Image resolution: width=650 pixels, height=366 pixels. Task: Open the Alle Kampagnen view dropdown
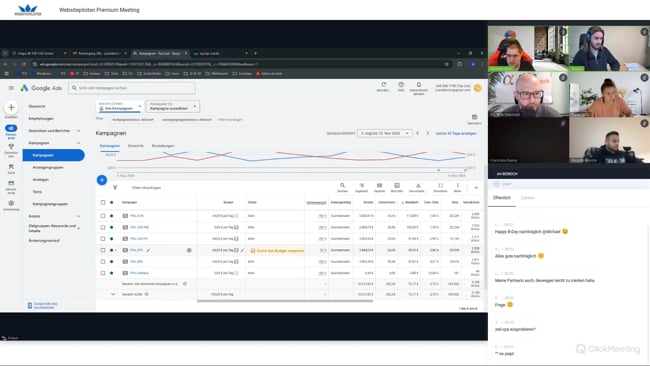click(x=120, y=107)
